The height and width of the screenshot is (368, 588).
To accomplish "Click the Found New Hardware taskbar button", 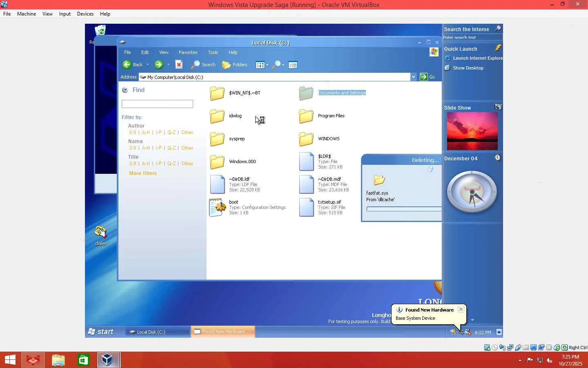I will point(223,332).
